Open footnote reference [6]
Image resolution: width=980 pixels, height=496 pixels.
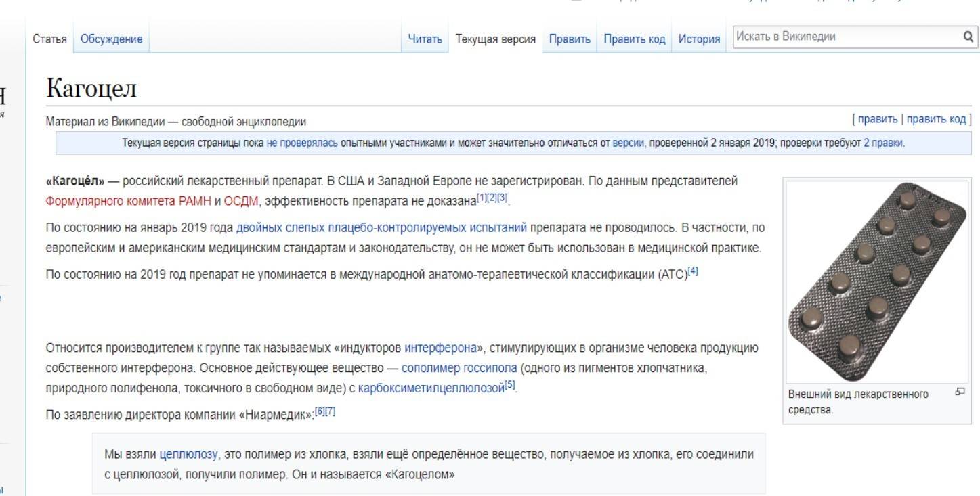[x=320, y=411]
